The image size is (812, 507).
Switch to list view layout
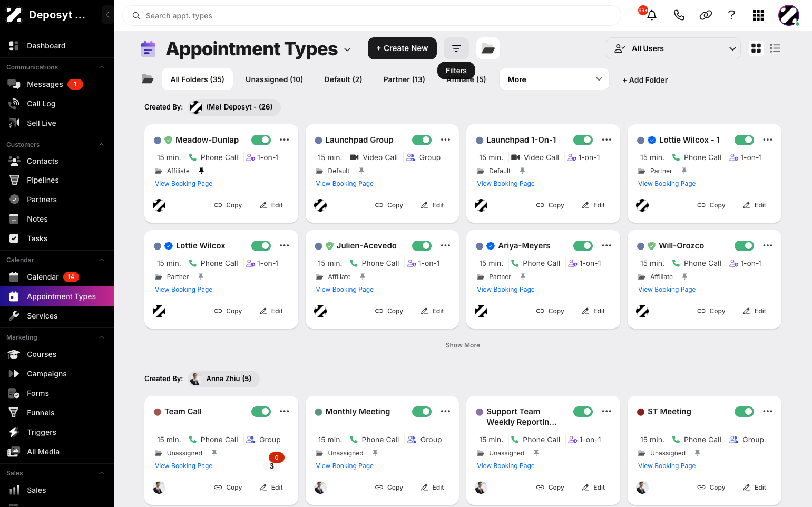pyautogui.click(x=775, y=48)
